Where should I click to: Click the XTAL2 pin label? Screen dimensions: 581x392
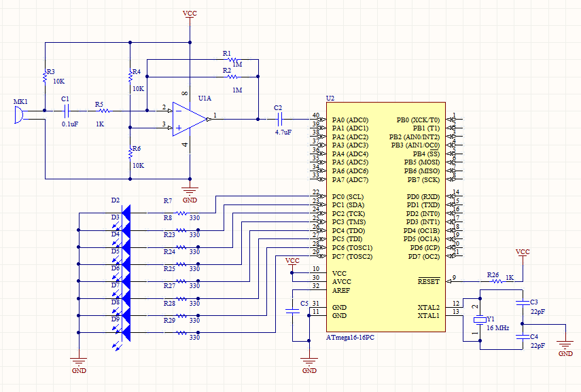pyautogui.click(x=428, y=307)
